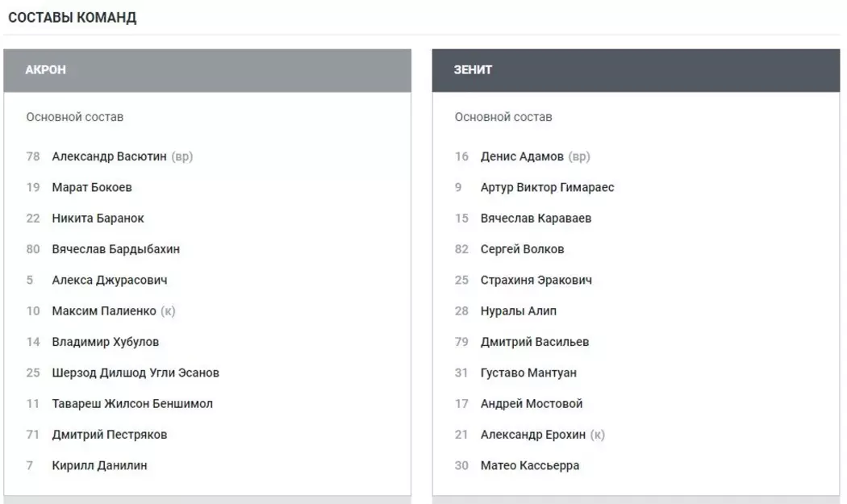Click on Никита Баранок's name
Screen dimensions: 847x504
click(98, 219)
